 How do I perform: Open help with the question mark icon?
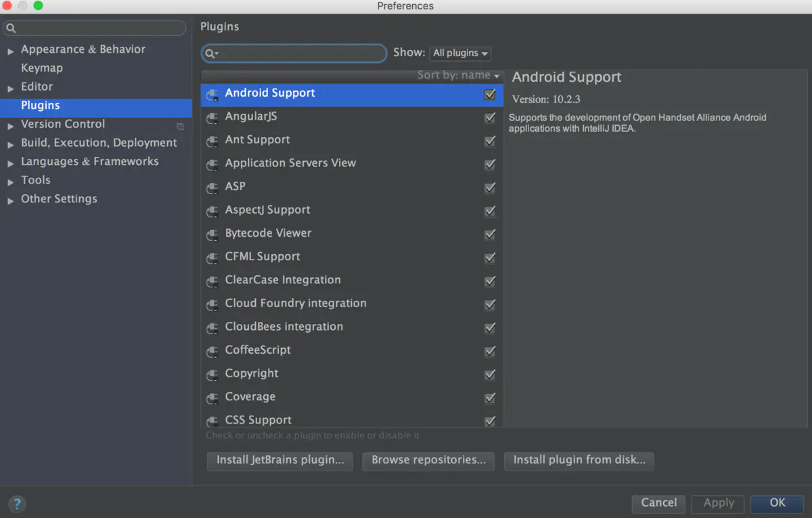pyautogui.click(x=17, y=503)
